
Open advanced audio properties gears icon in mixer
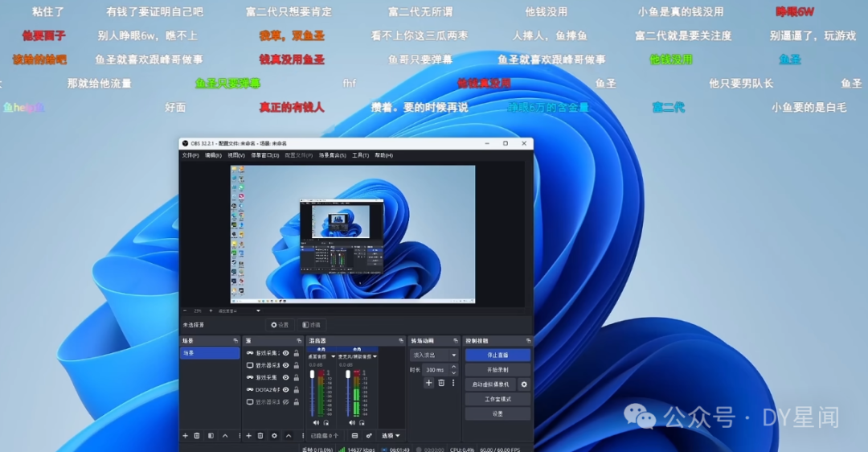pyautogui.click(x=369, y=436)
